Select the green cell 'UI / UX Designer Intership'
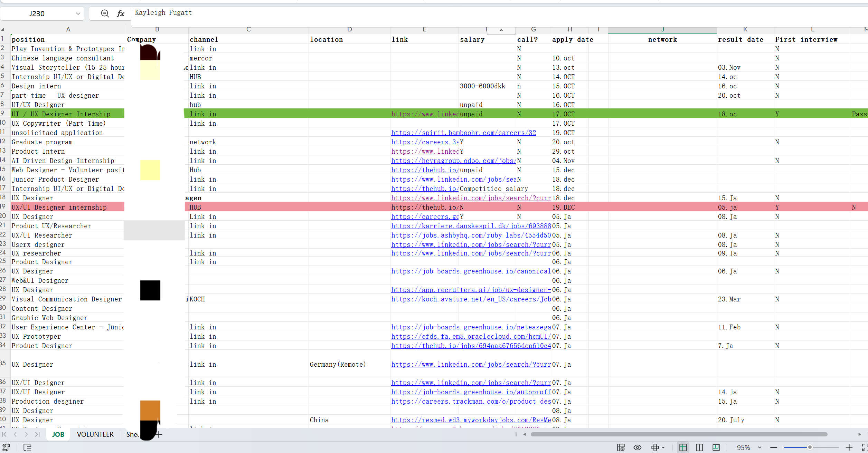868x453 pixels. 68,114
